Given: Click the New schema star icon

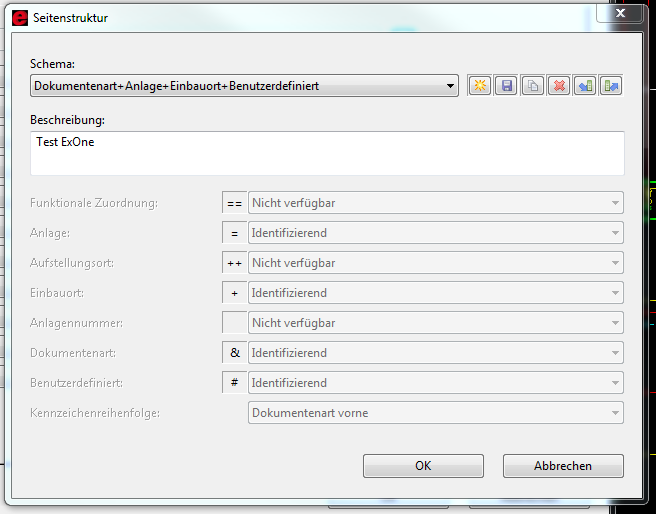Looking at the screenshot, I should click(480, 86).
